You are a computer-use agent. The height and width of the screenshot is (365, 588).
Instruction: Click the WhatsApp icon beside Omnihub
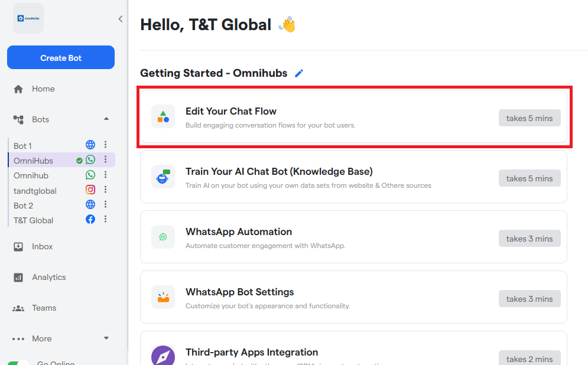point(90,175)
